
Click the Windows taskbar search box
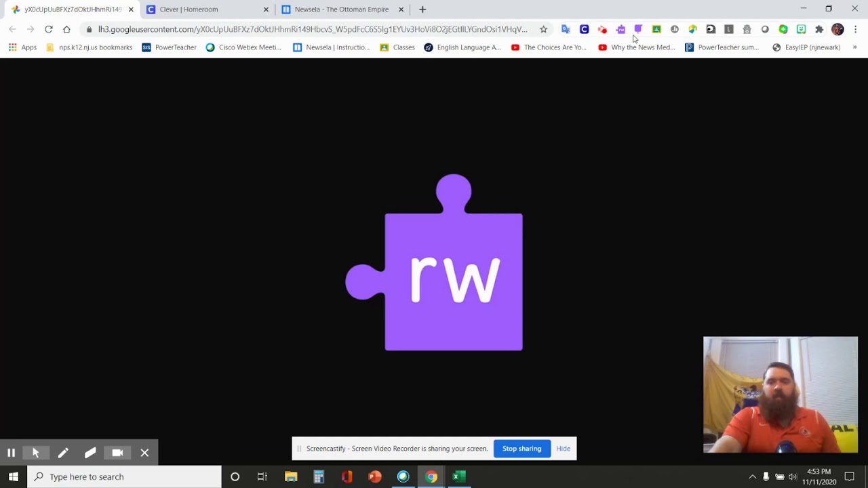pyautogui.click(x=124, y=476)
